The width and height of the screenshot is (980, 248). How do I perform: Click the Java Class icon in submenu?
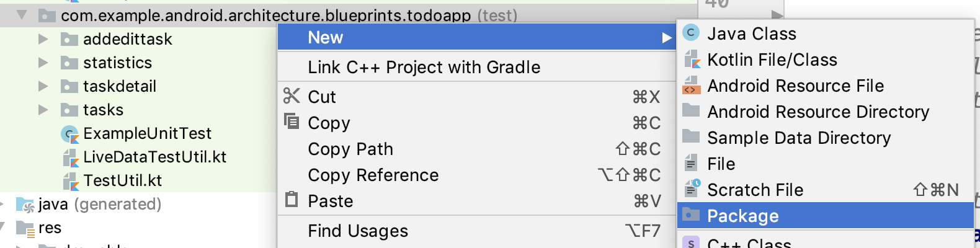click(x=691, y=33)
